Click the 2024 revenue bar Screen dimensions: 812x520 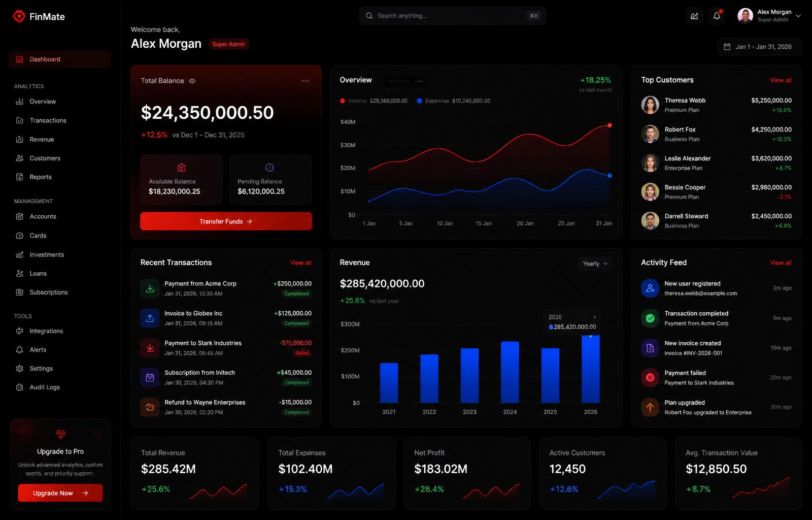[x=510, y=372]
